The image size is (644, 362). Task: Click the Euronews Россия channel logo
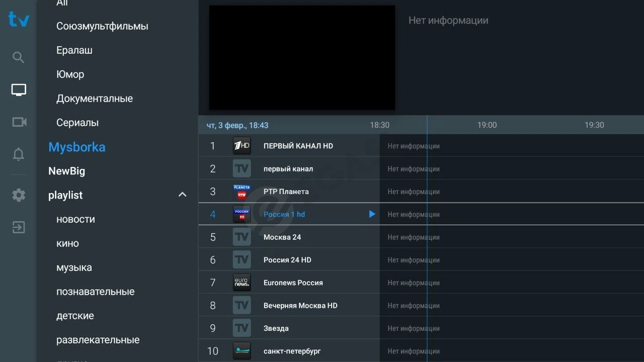click(x=242, y=283)
